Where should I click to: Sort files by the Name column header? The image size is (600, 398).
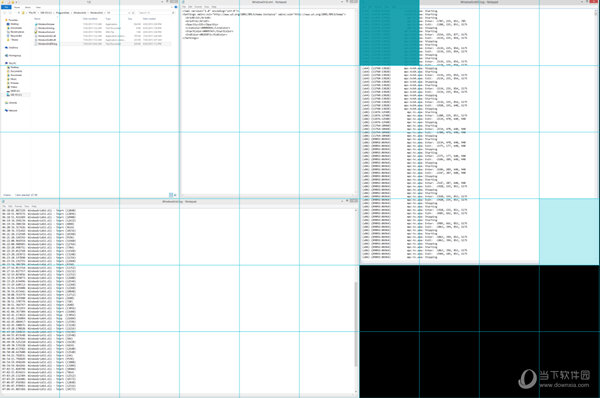coord(37,19)
